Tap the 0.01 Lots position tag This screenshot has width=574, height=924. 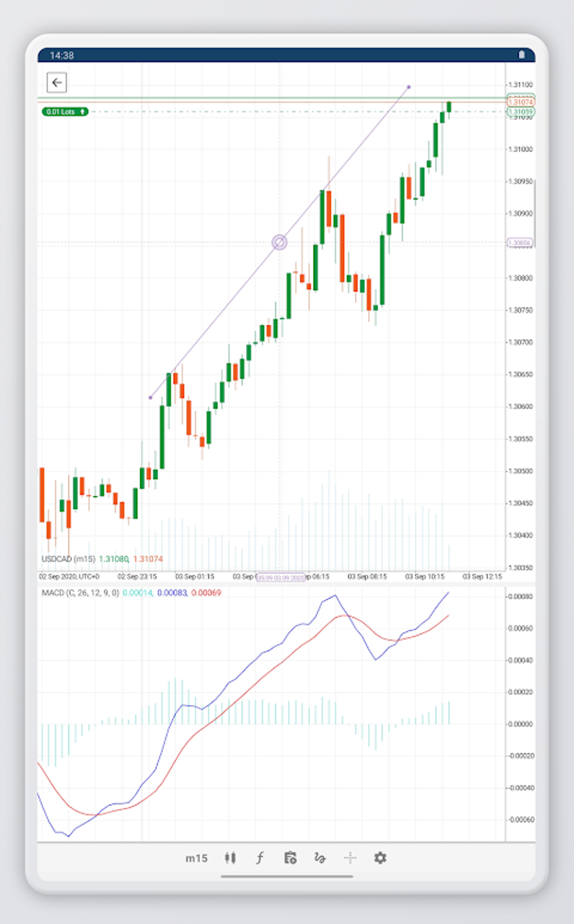pos(65,112)
